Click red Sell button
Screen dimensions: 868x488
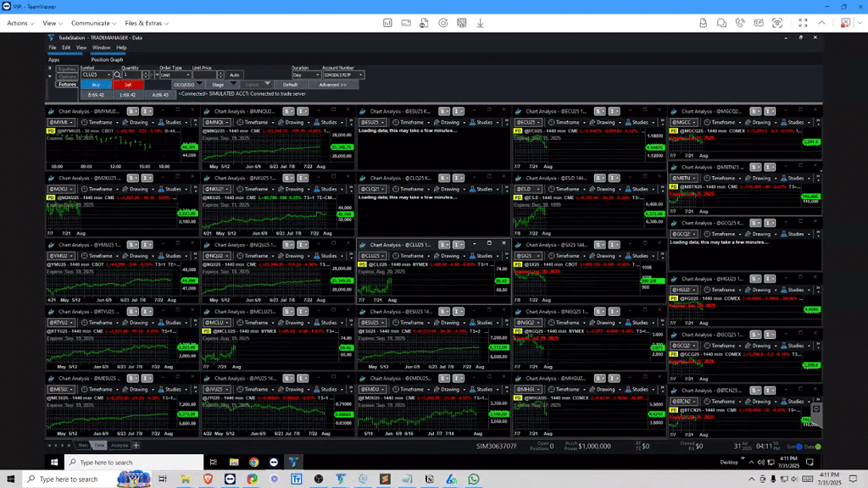click(x=128, y=85)
